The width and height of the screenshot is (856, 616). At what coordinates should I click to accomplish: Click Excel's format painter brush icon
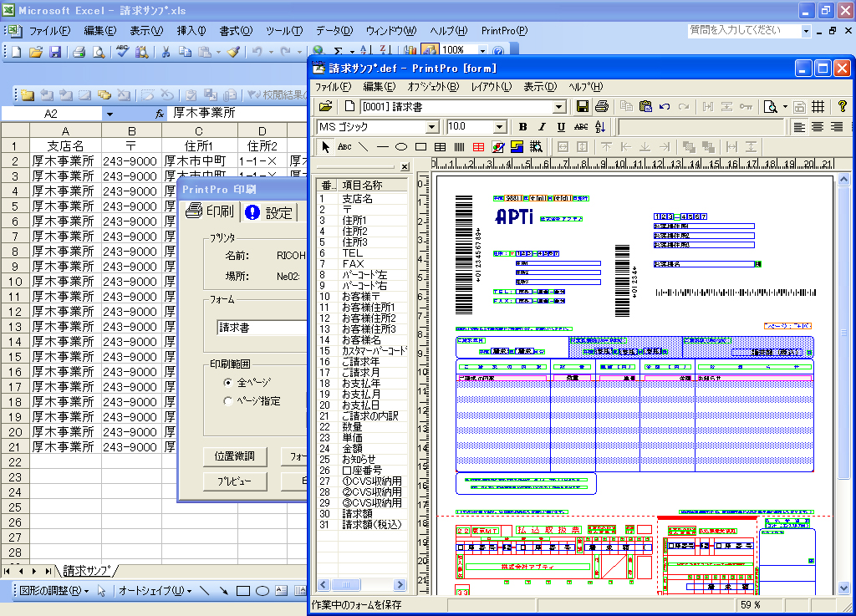(x=233, y=52)
